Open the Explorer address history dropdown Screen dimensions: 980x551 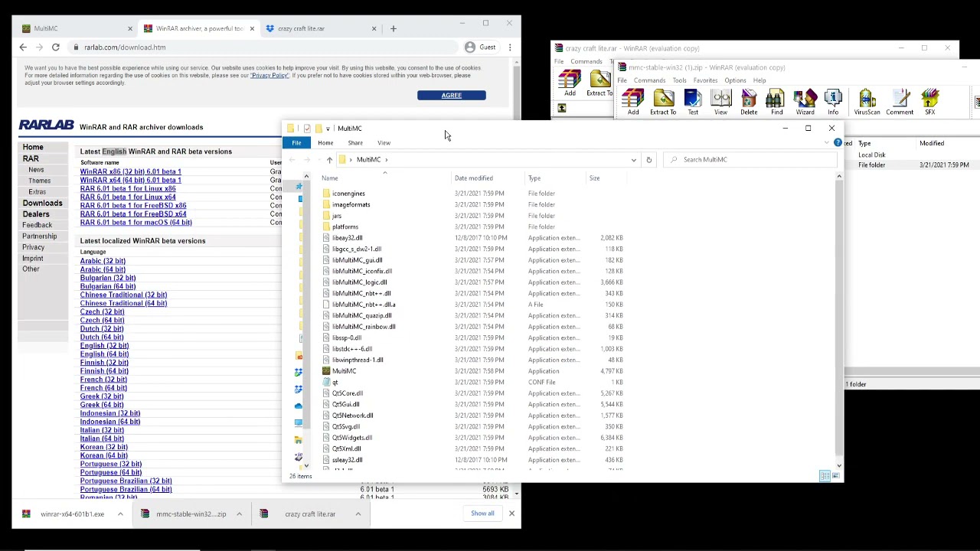[633, 160]
